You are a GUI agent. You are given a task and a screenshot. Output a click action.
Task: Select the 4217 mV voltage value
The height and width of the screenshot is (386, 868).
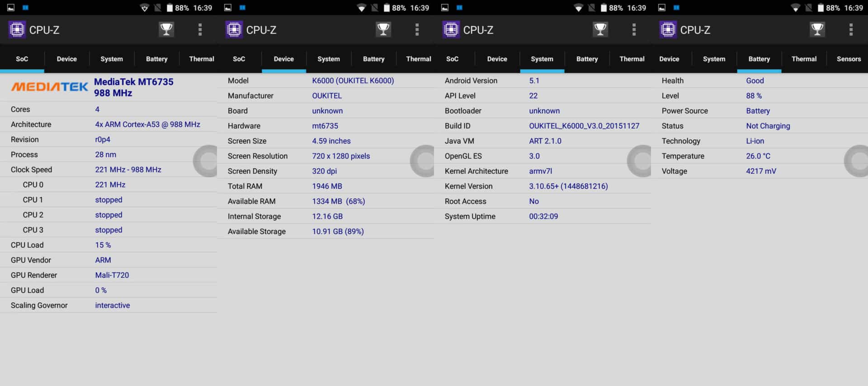[761, 171]
